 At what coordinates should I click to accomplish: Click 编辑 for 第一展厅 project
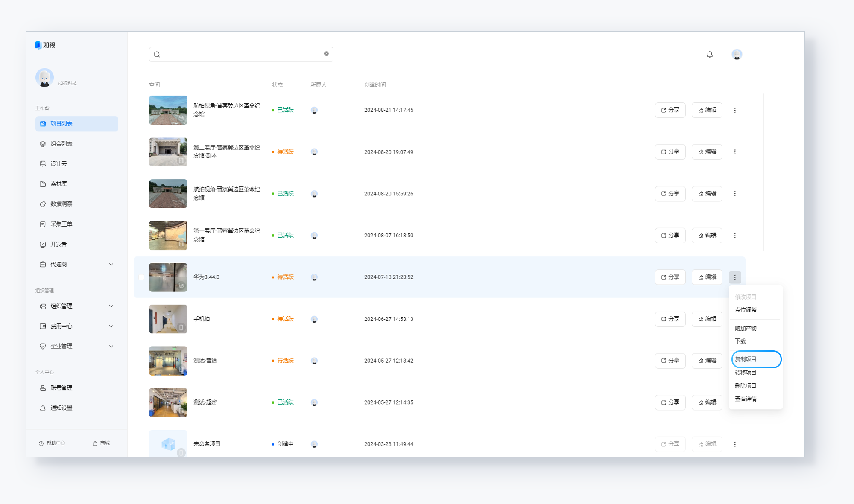pos(707,236)
